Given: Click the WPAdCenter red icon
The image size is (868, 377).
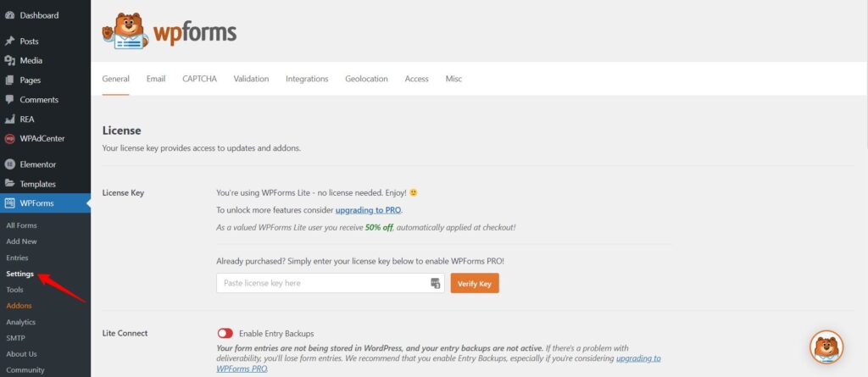Looking at the screenshot, I should 9,138.
